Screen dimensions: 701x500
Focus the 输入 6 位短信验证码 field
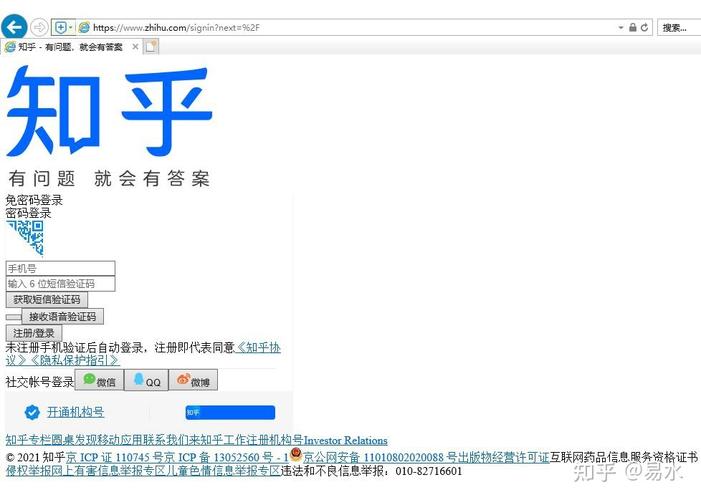[x=60, y=284]
